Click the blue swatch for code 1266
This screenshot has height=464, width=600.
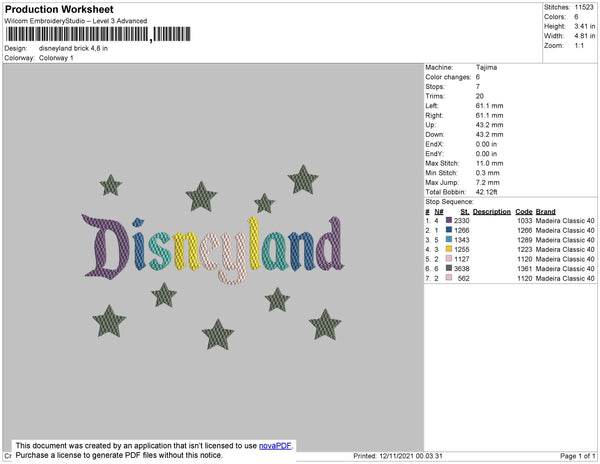pyautogui.click(x=449, y=230)
